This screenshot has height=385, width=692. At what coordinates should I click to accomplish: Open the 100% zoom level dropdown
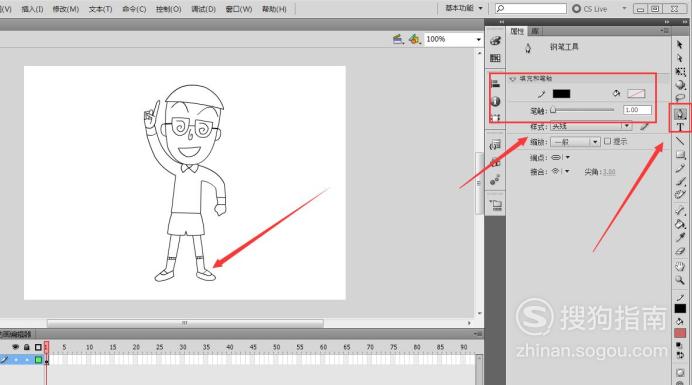pos(453,39)
